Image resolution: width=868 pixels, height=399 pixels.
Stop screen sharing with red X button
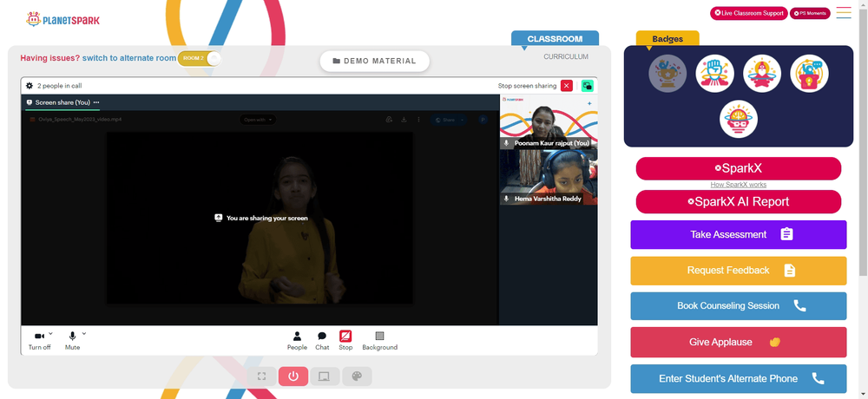(x=566, y=86)
